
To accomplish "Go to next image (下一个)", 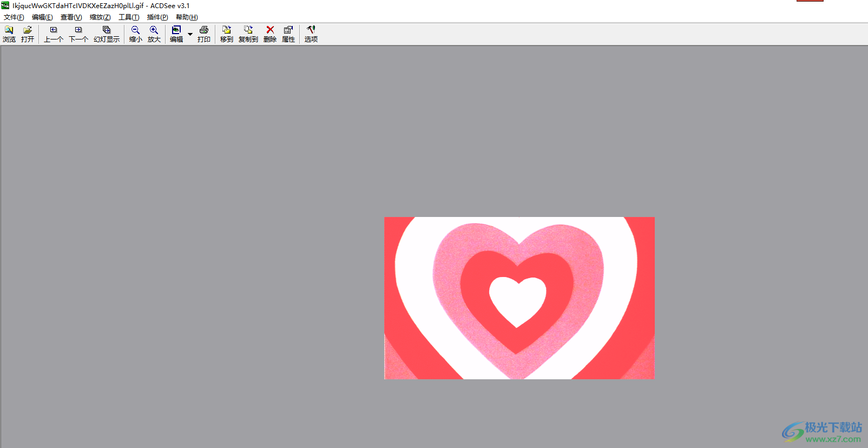I will coord(78,34).
